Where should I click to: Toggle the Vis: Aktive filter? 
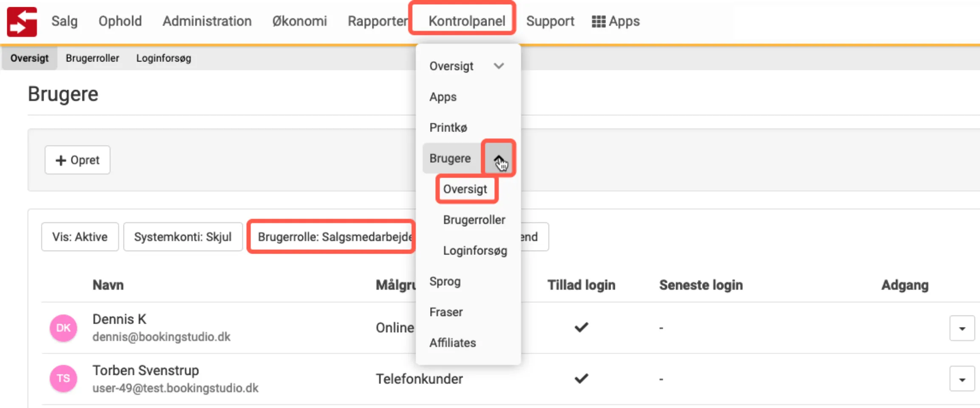coord(80,237)
